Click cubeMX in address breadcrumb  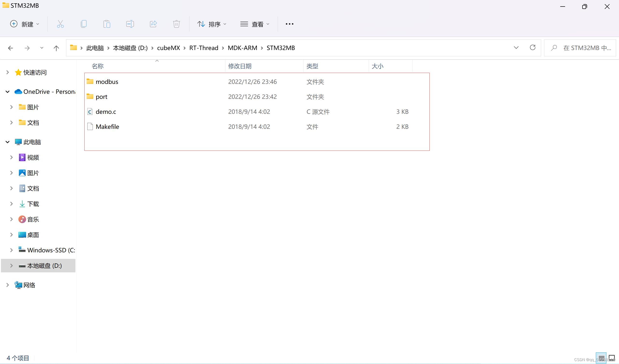169,48
